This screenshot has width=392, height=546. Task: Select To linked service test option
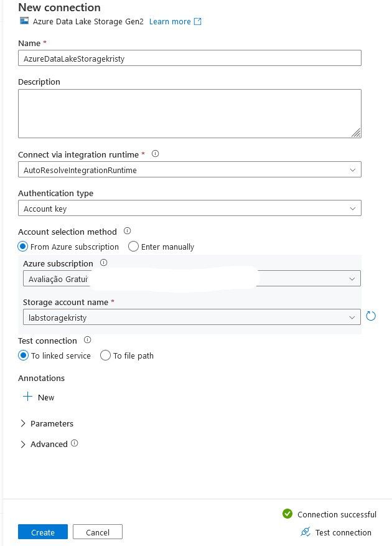pyautogui.click(x=23, y=355)
